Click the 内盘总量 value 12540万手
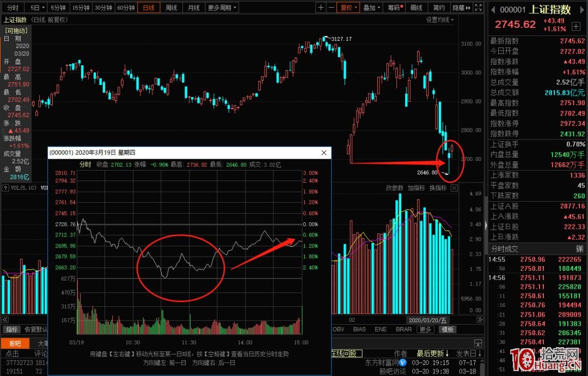Viewport: 588px width, 376px height. (x=567, y=155)
